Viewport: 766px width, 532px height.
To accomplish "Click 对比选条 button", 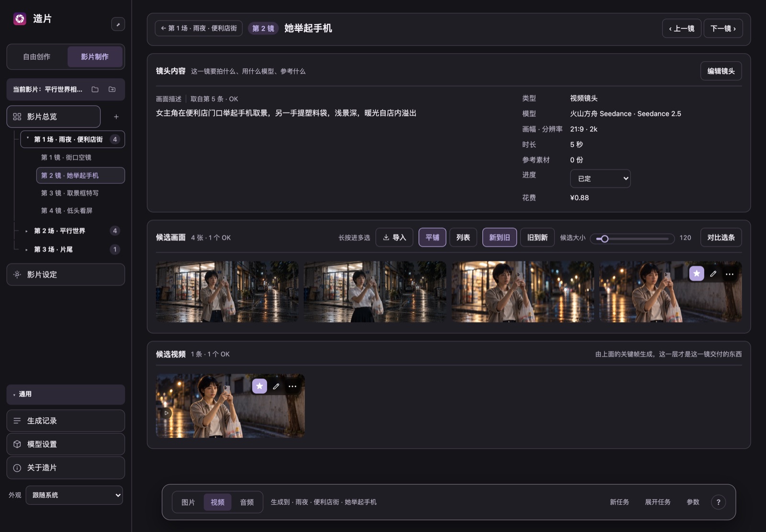I will pos(721,238).
